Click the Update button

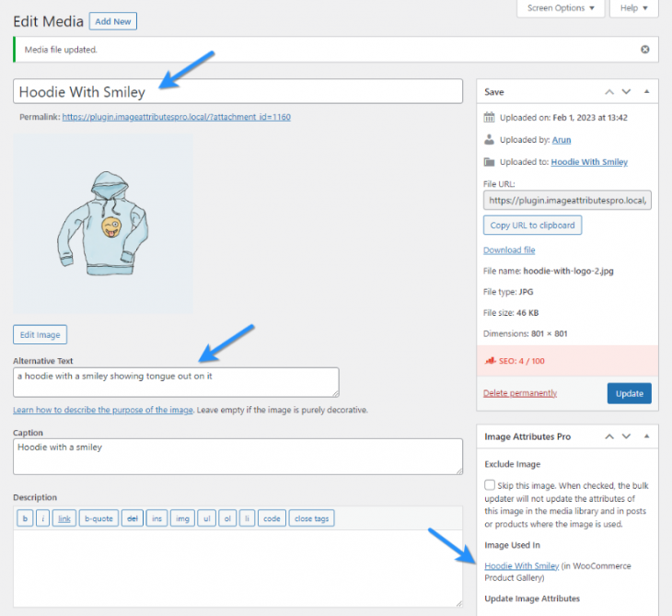point(629,393)
